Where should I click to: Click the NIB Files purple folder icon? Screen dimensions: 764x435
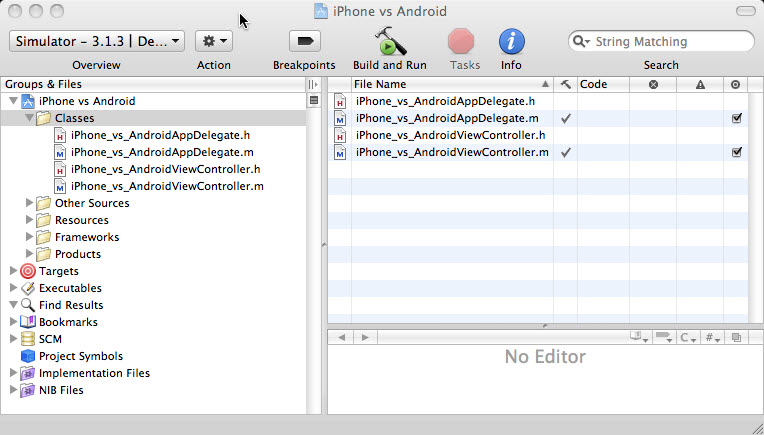click(x=28, y=390)
